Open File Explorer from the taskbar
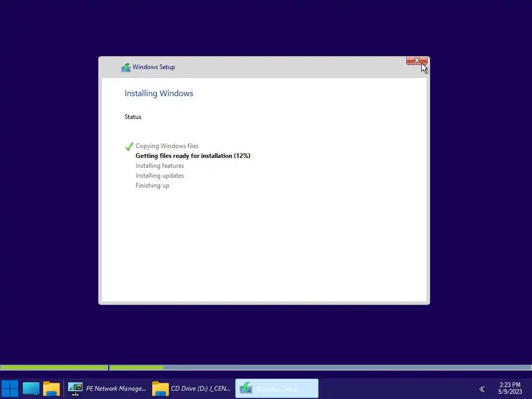The width and height of the screenshot is (532, 399). (x=51, y=389)
